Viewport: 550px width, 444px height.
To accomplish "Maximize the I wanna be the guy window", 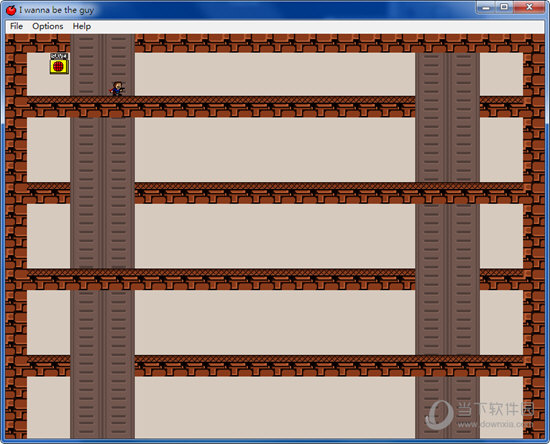I will click(504, 7).
